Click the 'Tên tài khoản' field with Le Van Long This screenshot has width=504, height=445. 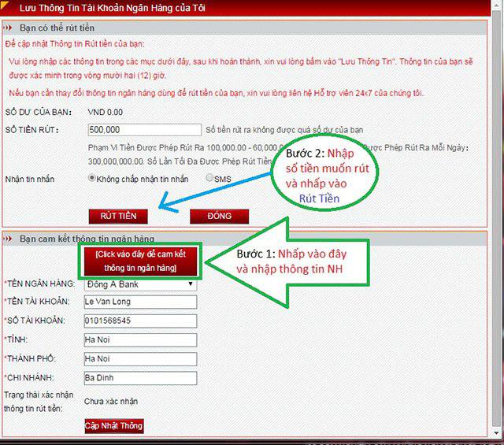(x=140, y=302)
